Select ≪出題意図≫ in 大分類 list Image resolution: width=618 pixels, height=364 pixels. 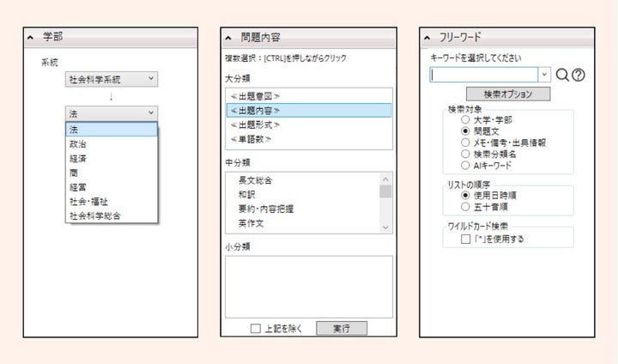[x=309, y=96]
